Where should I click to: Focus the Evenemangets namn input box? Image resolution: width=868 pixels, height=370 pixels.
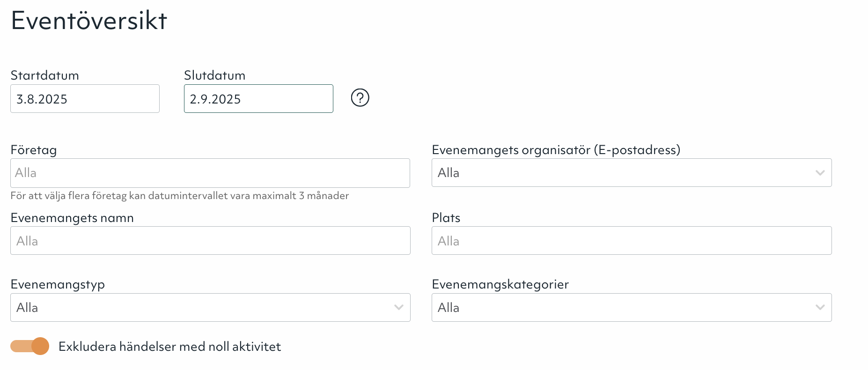(x=210, y=241)
